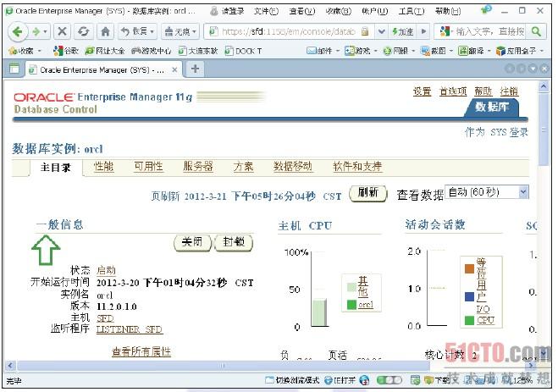Open the 工具(T) menu

[412, 11]
